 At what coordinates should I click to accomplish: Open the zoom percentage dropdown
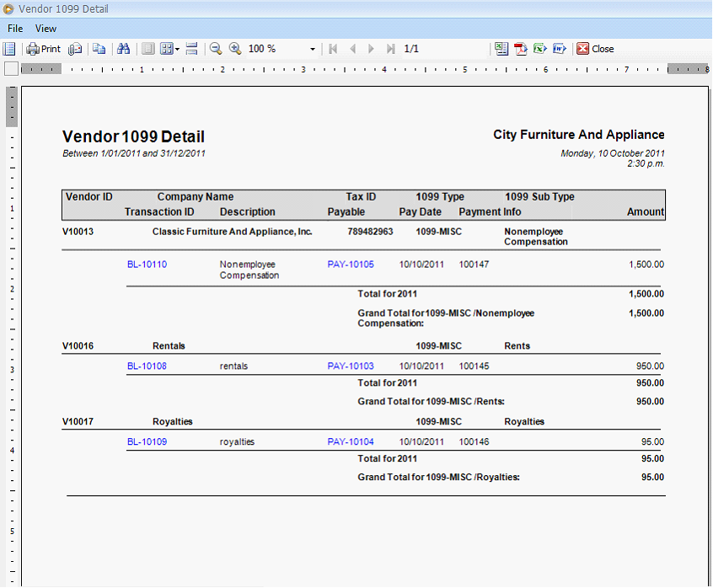313,49
